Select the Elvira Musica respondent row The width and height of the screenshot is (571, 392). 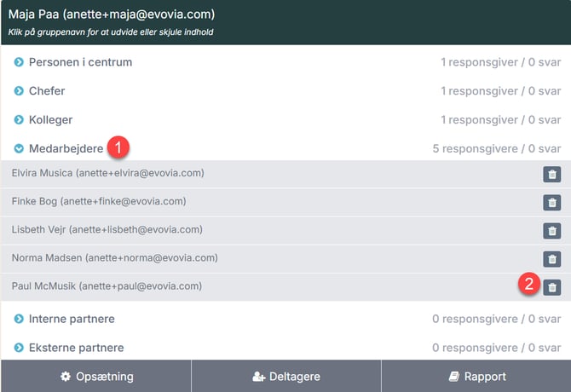pos(108,173)
